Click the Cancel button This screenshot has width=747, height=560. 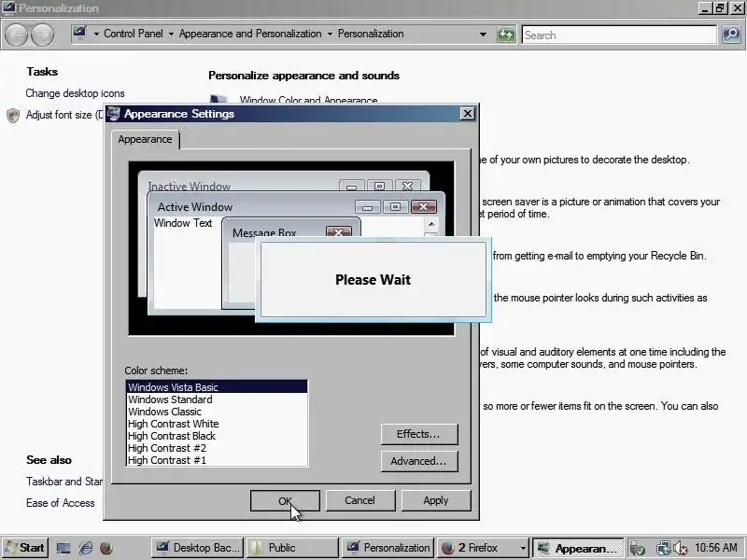[360, 500]
